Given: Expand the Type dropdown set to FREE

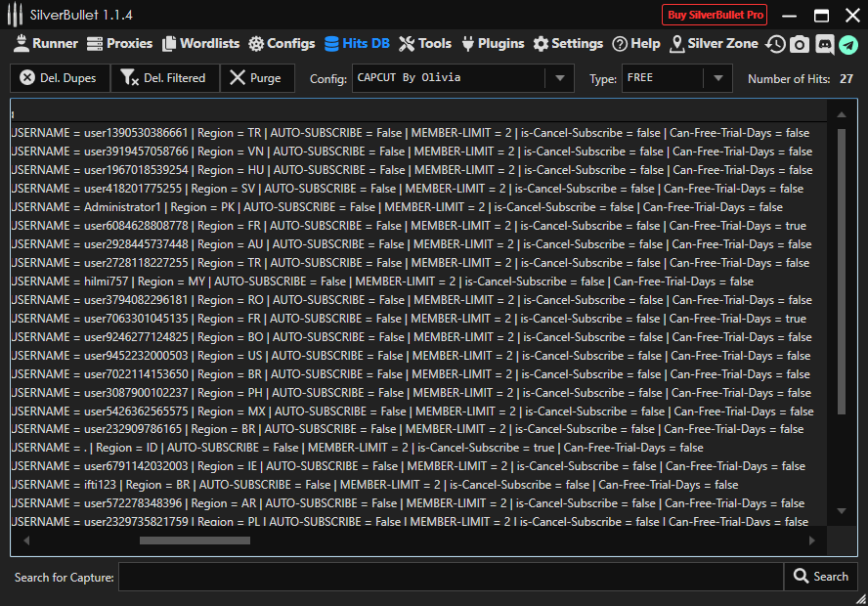Looking at the screenshot, I should [716, 78].
